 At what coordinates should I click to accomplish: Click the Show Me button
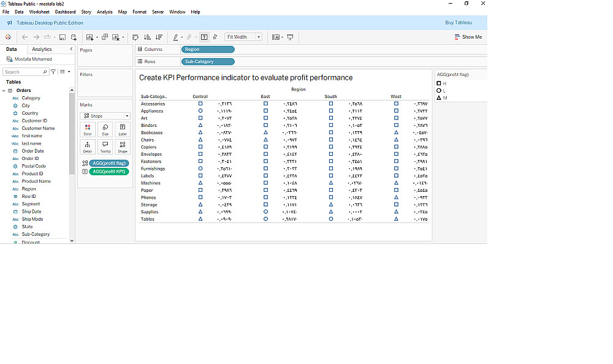point(468,37)
